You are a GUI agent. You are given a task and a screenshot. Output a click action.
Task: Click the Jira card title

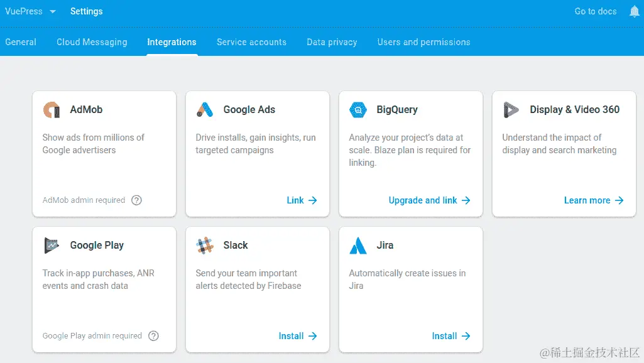pyautogui.click(x=385, y=245)
